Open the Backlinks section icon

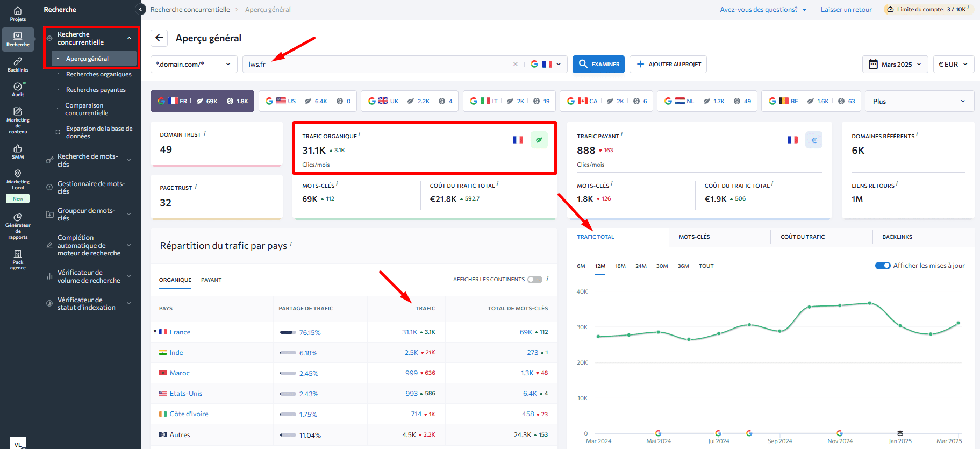point(18,65)
